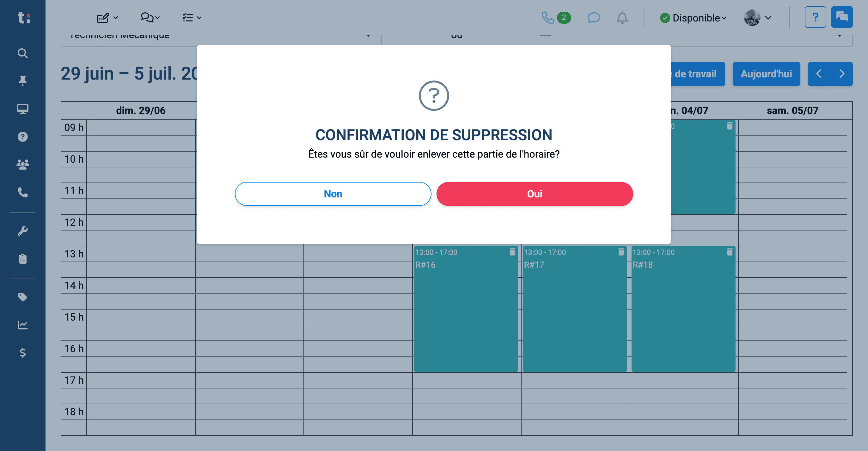Select the R#16 13:00 - 17:00 shift block
Viewport: 868px width, 451px height.
point(466,309)
